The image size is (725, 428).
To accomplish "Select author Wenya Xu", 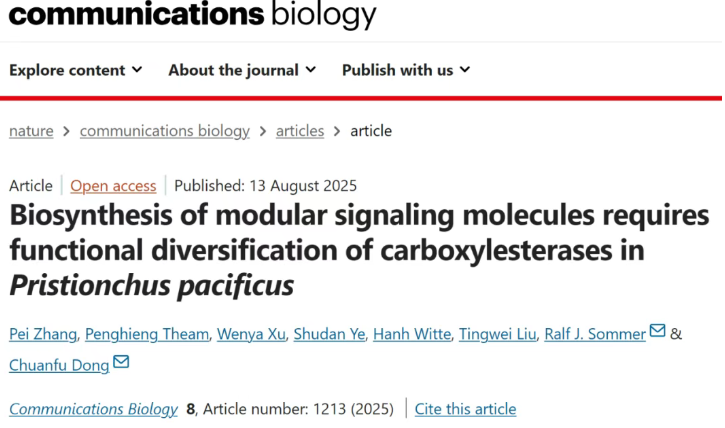I will (x=250, y=334).
